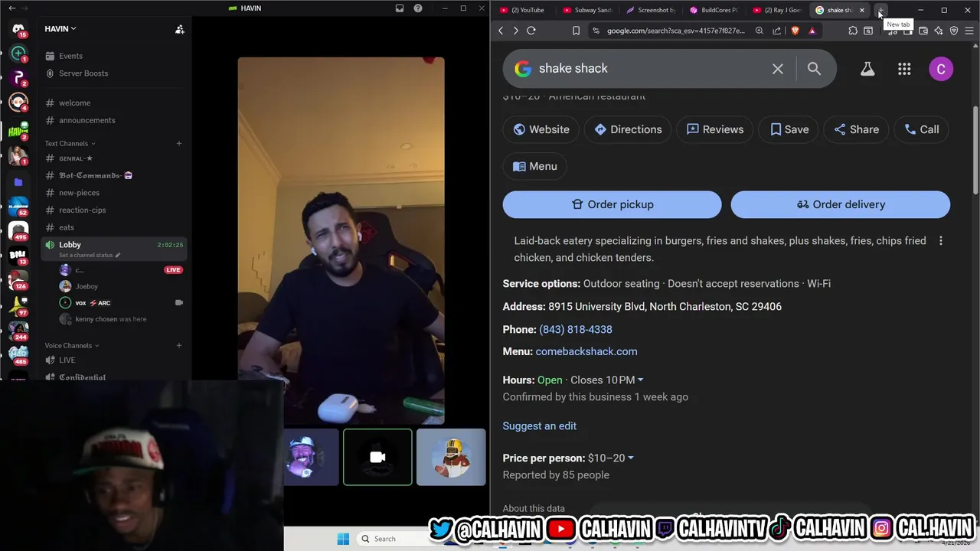Collapse the Voice Channels category
The image size is (980, 551).
(71, 345)
